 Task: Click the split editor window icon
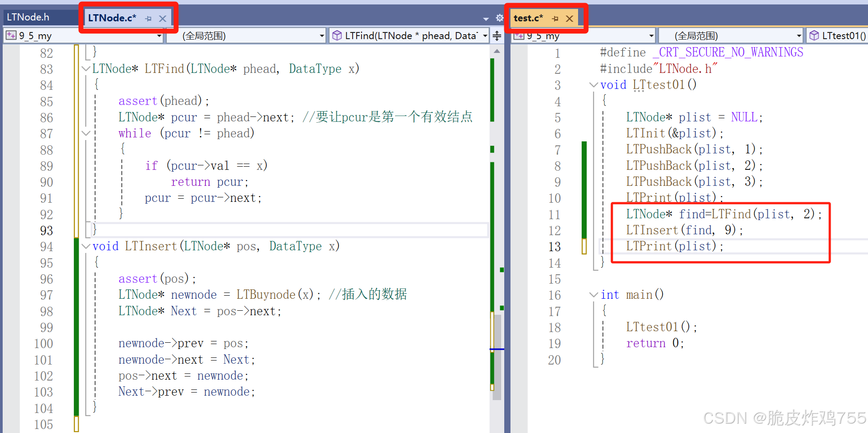(x=497, y=36)
